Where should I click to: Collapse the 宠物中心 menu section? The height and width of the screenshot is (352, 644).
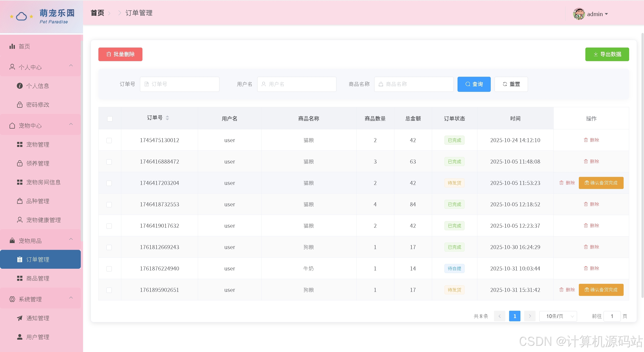(71, 124)
